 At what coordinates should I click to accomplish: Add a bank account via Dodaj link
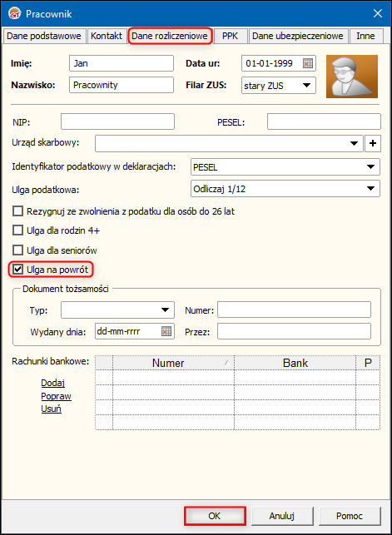[53, 383]
